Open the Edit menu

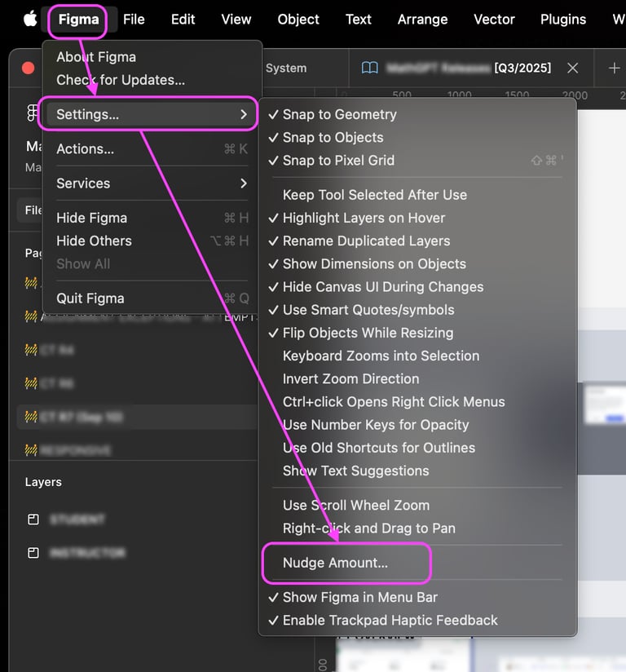pos(183,20)
